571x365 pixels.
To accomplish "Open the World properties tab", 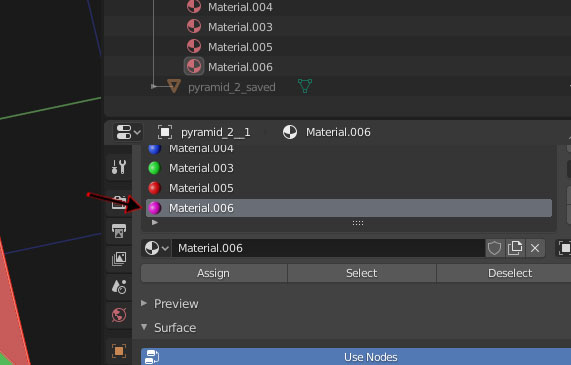I will click(x=119, y=315).
